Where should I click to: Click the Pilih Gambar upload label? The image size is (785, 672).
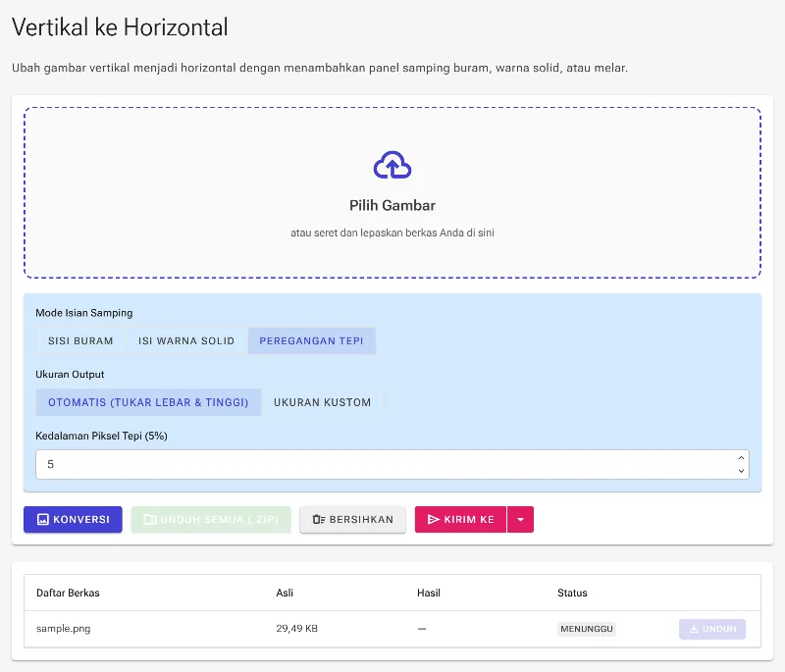click(x=392, y=206)
